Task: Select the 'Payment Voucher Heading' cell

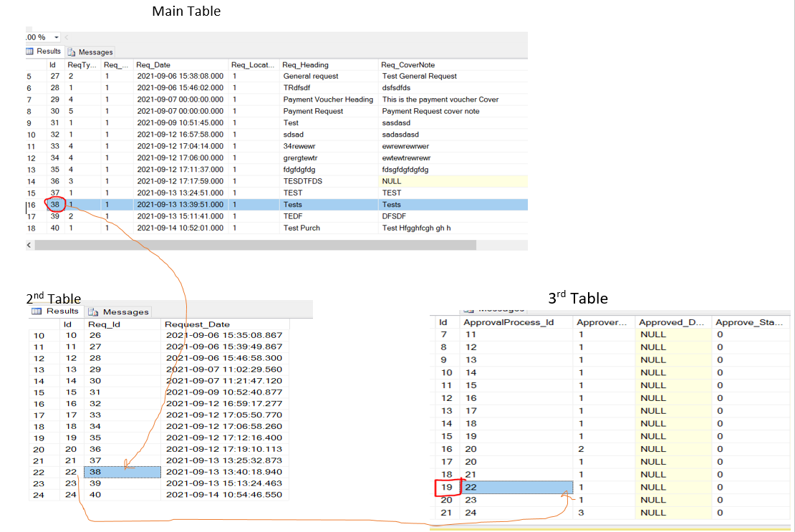Action: 329,100
